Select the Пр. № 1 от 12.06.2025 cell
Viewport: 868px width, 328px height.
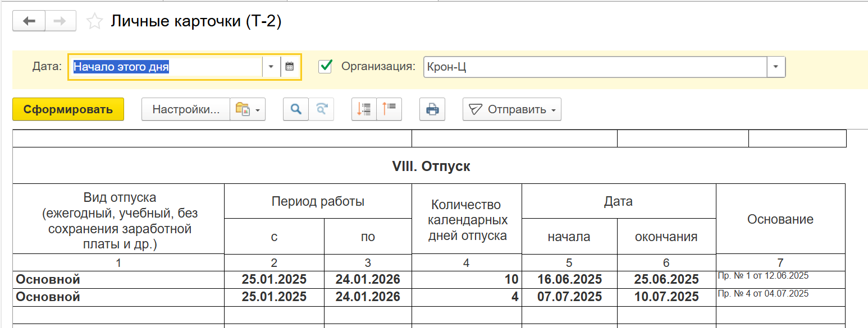pos(780,279)
